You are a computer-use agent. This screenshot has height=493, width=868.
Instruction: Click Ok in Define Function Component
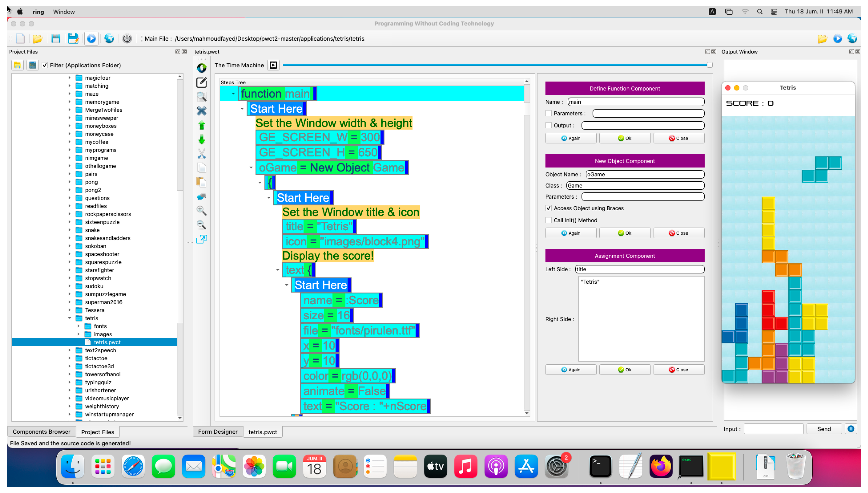pyautogui.click(x=625, y=138)
